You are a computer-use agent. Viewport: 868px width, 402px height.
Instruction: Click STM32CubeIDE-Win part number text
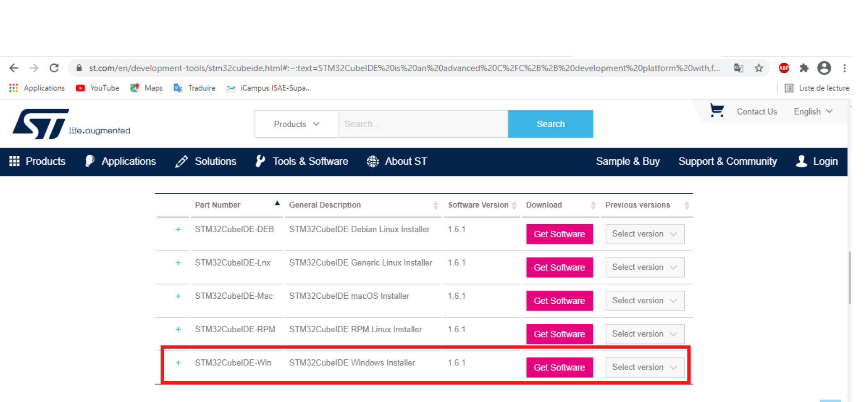(233, 363)
